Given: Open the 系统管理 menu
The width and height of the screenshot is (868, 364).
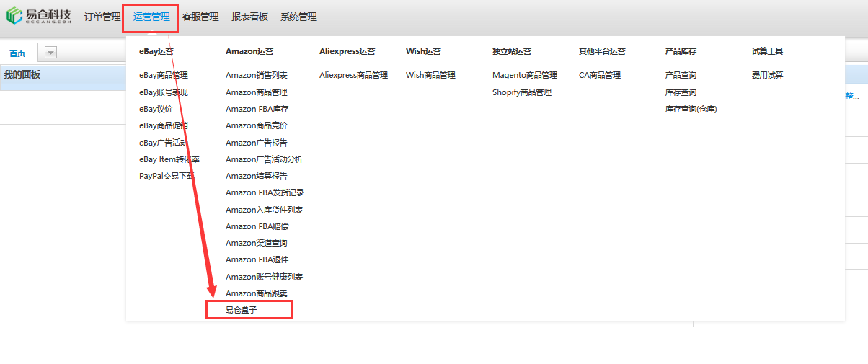Looking at the screenshot, I should [x=298, y=17].
